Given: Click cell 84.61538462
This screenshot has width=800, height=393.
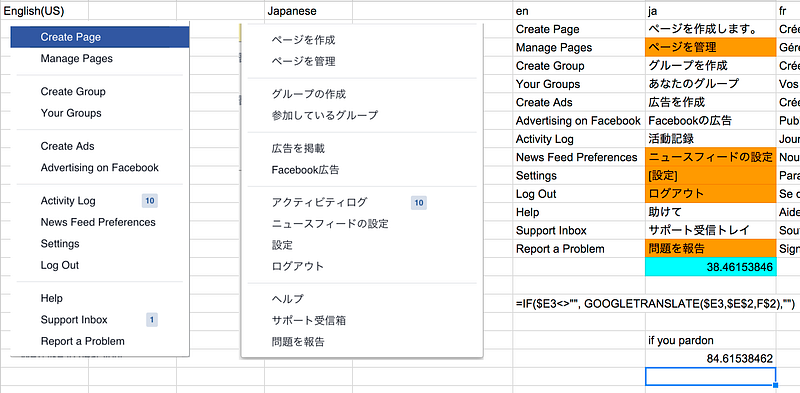Looking at the screenshot, I should (711, 359).
